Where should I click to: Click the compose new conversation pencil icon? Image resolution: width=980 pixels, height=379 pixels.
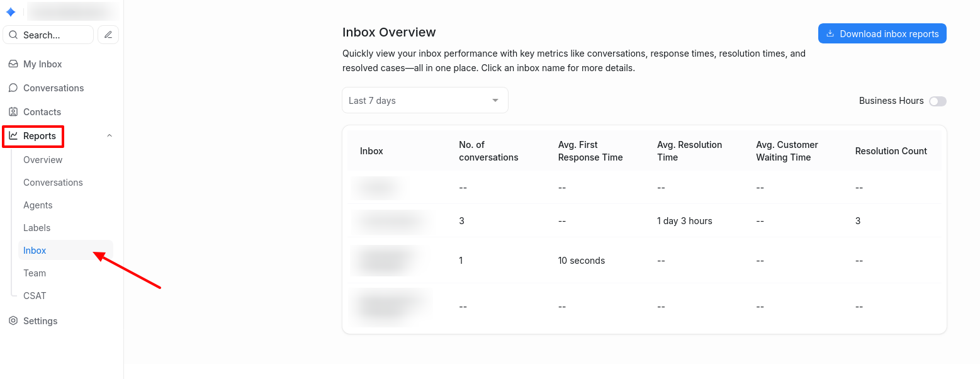(x=108, y=35)
